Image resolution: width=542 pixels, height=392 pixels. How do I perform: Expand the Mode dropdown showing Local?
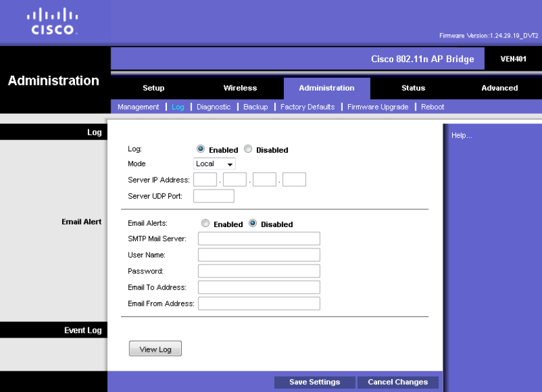click(x=214, y=164)
